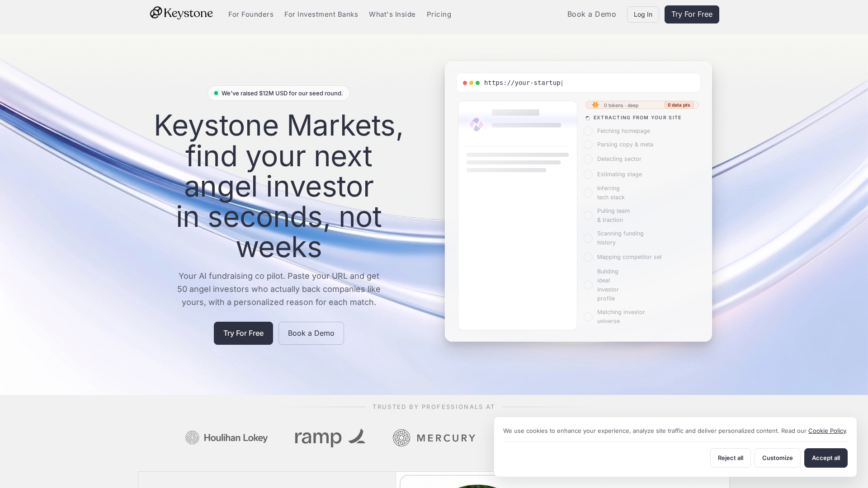Click the hero Book a Demo button
The width and height of the screenshot is (868, 488).
point(311,333)
